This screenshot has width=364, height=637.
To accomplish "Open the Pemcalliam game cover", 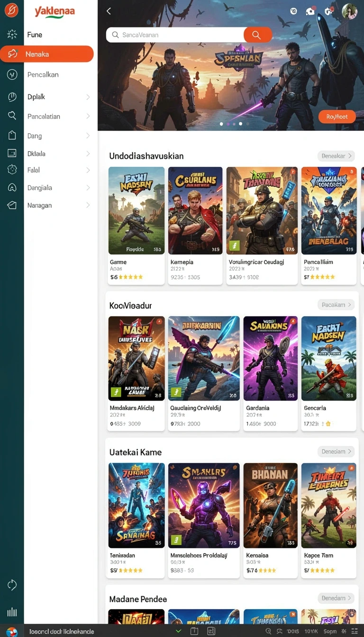I will coord(328,211).
